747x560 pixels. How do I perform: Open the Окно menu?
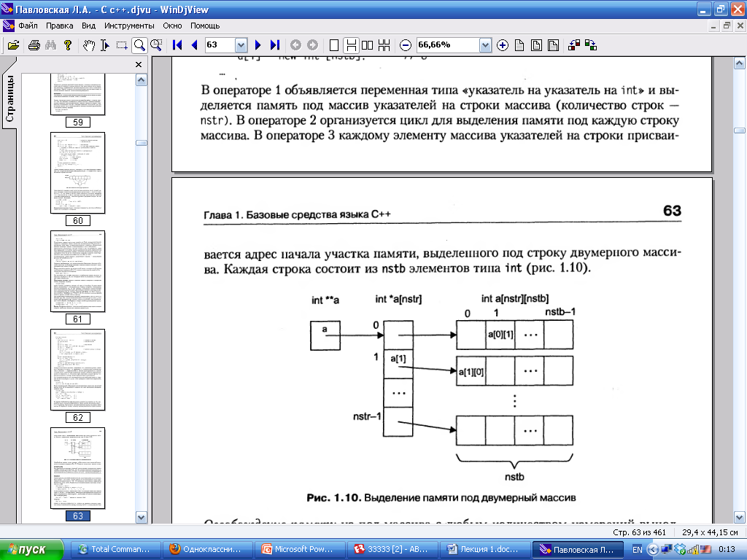coord(172,26)
